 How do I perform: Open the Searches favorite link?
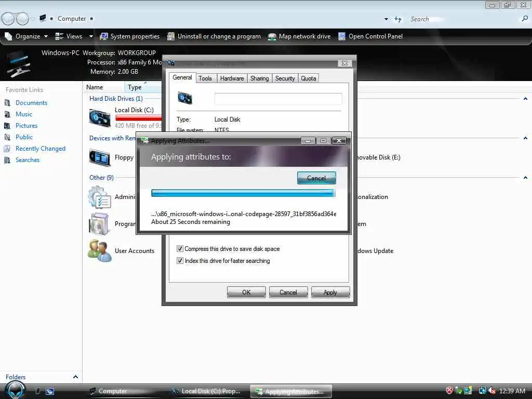[28, 160]
